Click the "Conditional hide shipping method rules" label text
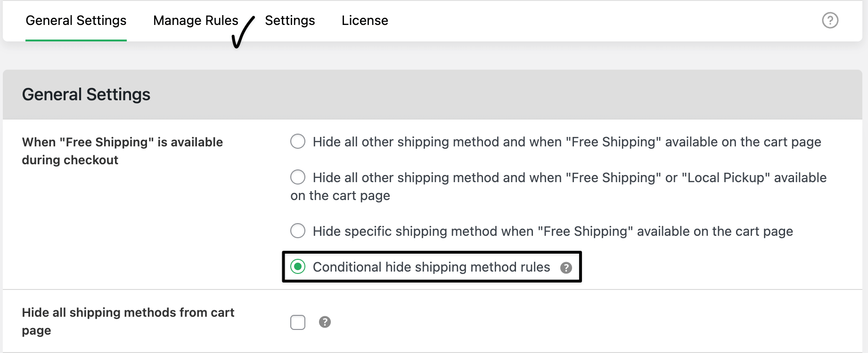The height and width of the screenshot is (353, 868). point(431,267)
